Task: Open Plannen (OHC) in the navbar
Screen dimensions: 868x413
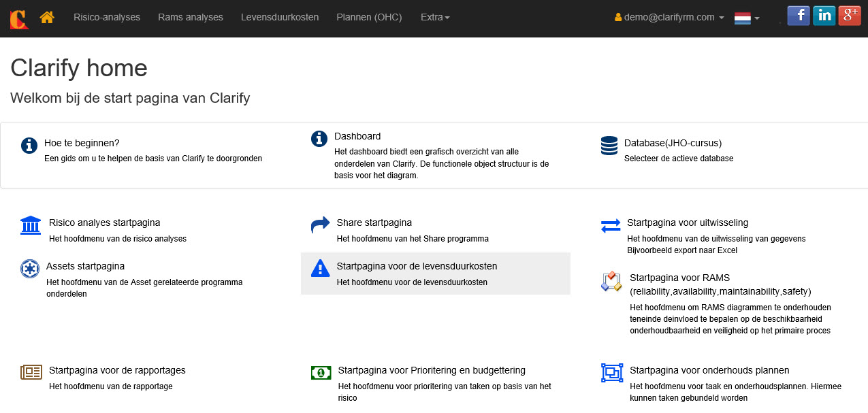Action: 369,17
